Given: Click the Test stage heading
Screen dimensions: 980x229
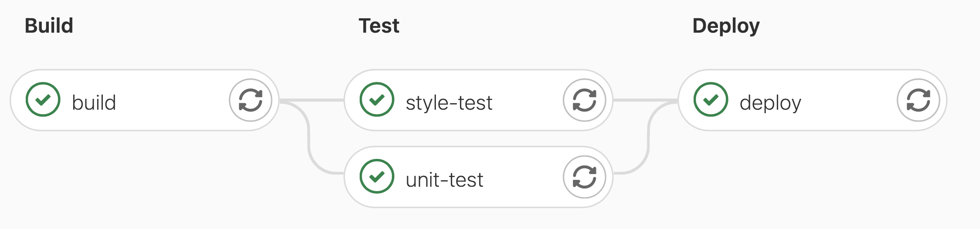Looking at the screenshot, I should 379,26.
